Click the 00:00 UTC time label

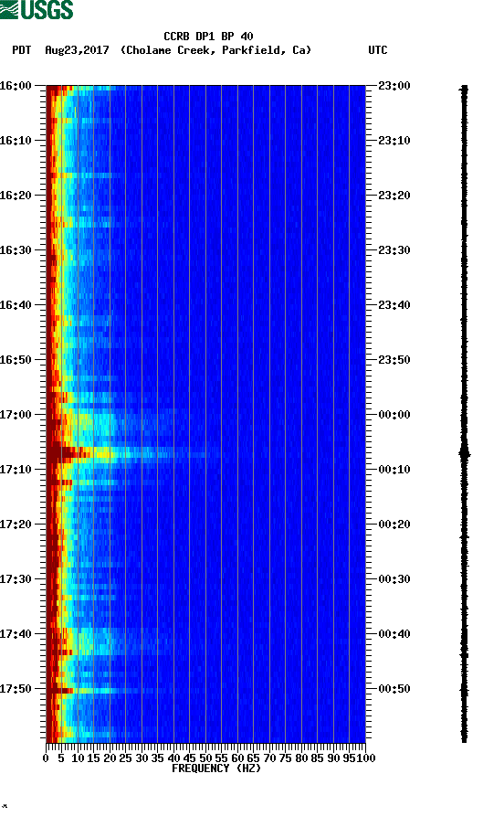(x=394, y=415)
